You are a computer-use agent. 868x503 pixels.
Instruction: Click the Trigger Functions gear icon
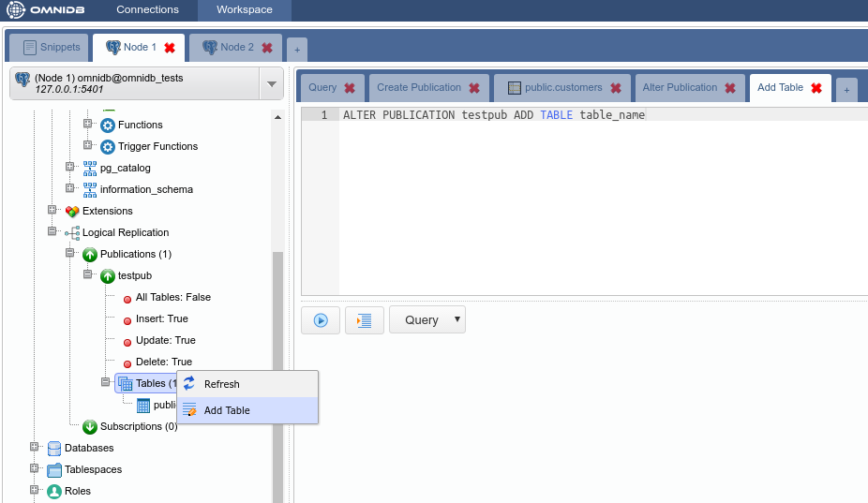coord(108,146)
